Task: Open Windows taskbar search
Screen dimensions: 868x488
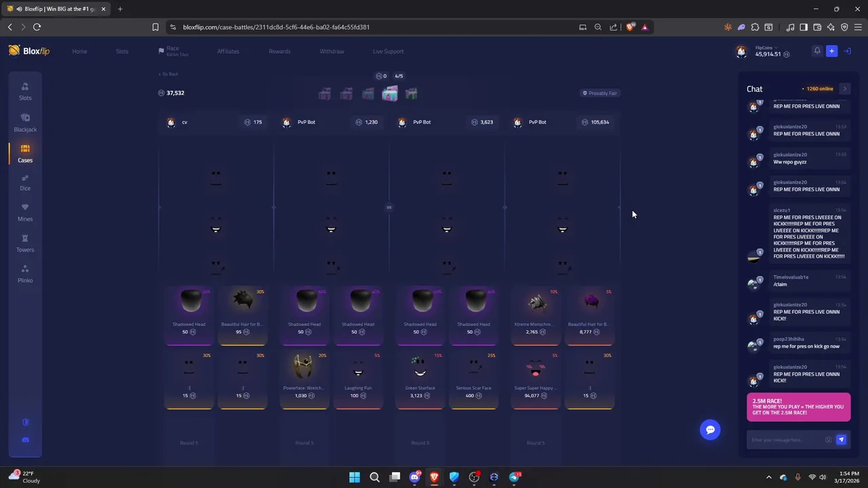Action: 374,477
